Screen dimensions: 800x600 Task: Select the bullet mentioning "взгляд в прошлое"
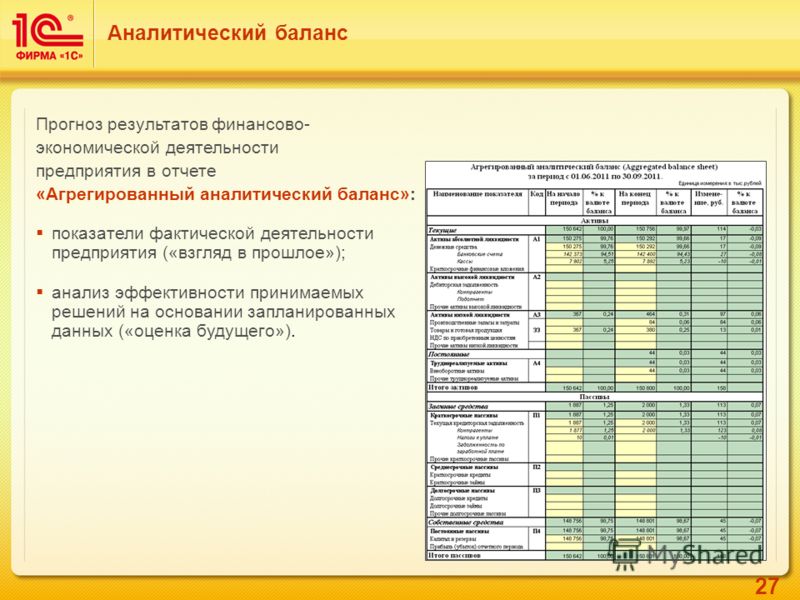click(x=213, y=243)
